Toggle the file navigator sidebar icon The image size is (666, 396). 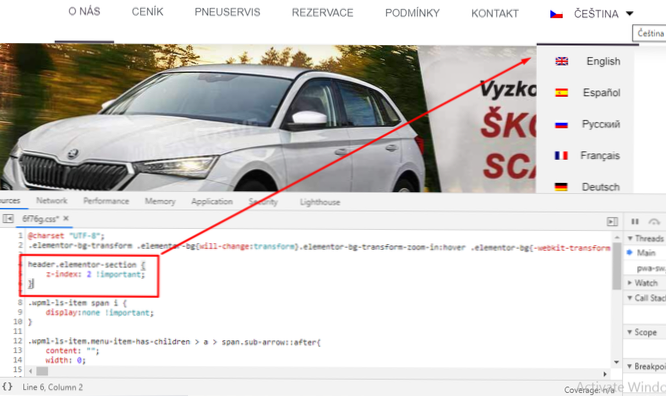(8, 218)
